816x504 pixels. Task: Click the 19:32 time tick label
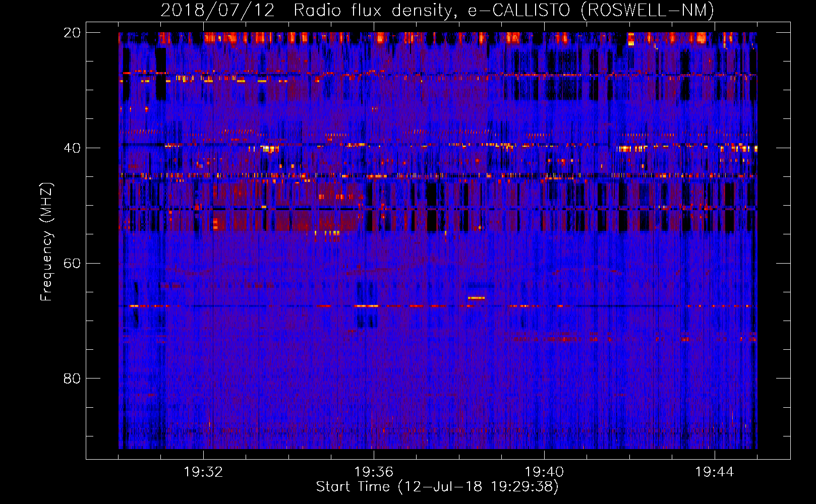click(x=203, y=472)
